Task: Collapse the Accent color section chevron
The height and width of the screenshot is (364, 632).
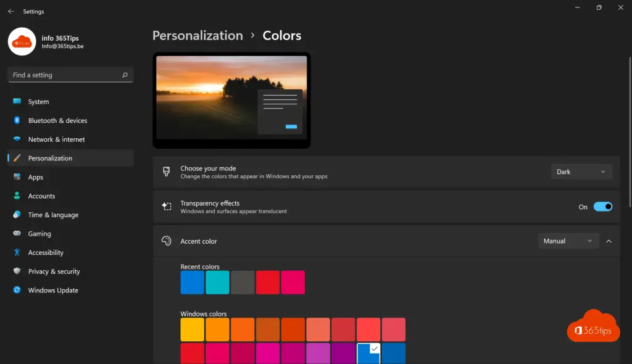Action: pyautogui.click(x=609, y=241)
